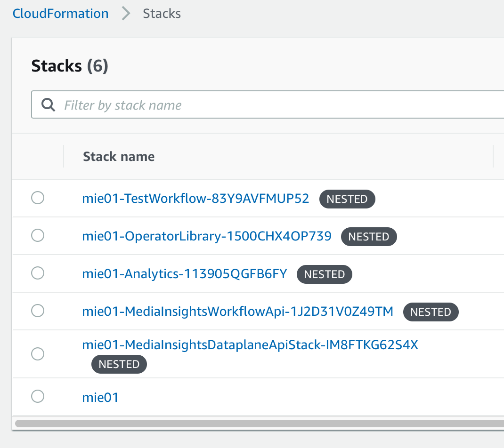The height and width of the screenshot is (448, 504).
Task: Select radio button for mie01-MediaInsightsWorkflowApi-1J2D31V0Z49TM
Action: [x=38, y=311]
